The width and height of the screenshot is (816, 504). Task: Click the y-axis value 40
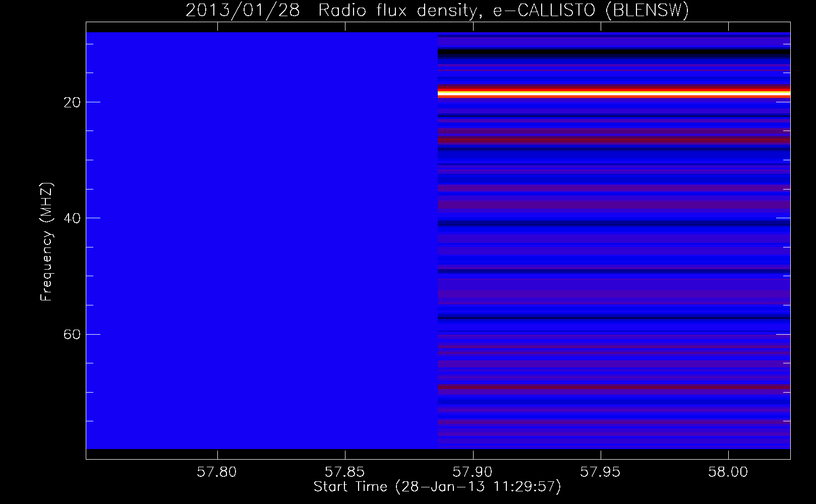coord(73,218)
